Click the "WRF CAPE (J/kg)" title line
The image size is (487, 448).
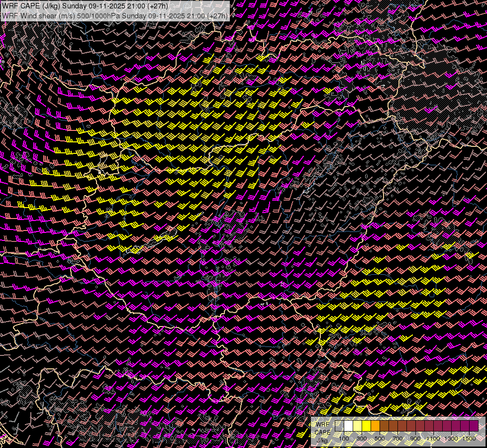(x=85, y=6)
